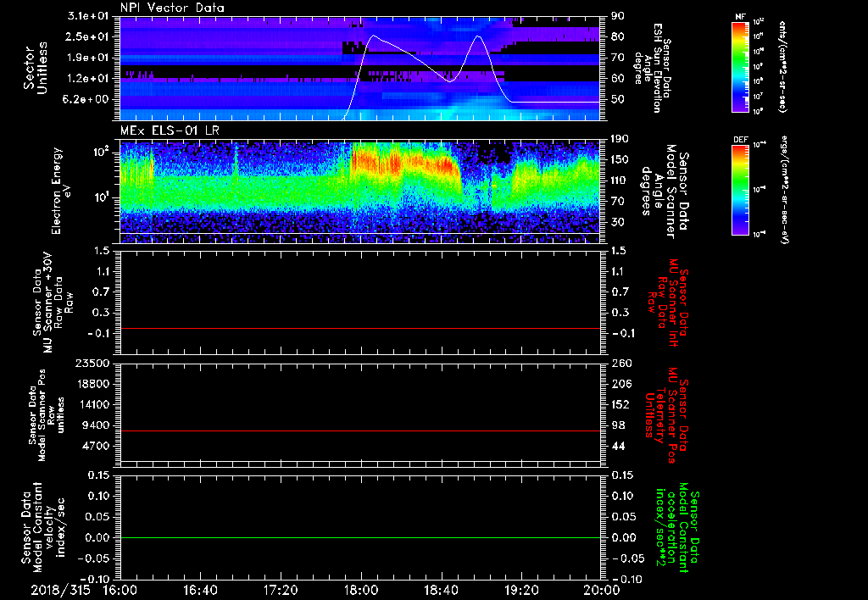Click the NPI Vector Data plot title
The height and width of the screenshot is (600, 868).
click(x=172, y=8)
